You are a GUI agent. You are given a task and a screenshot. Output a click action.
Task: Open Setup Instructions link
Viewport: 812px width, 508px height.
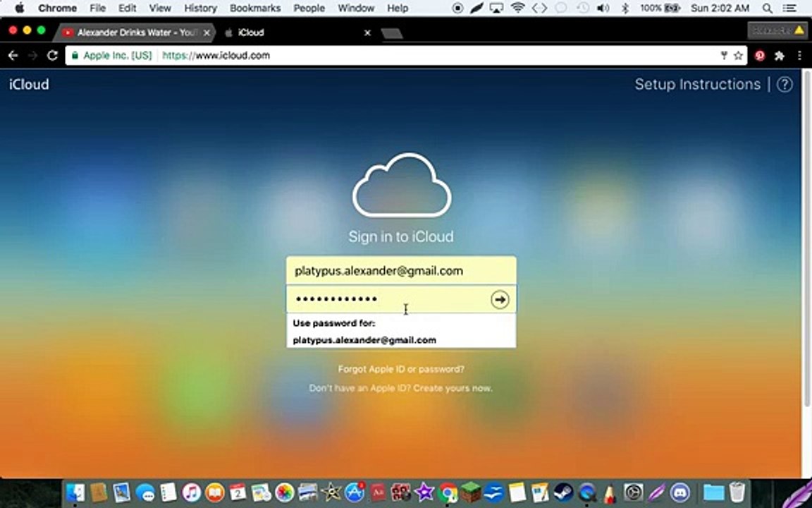(698, 84)
